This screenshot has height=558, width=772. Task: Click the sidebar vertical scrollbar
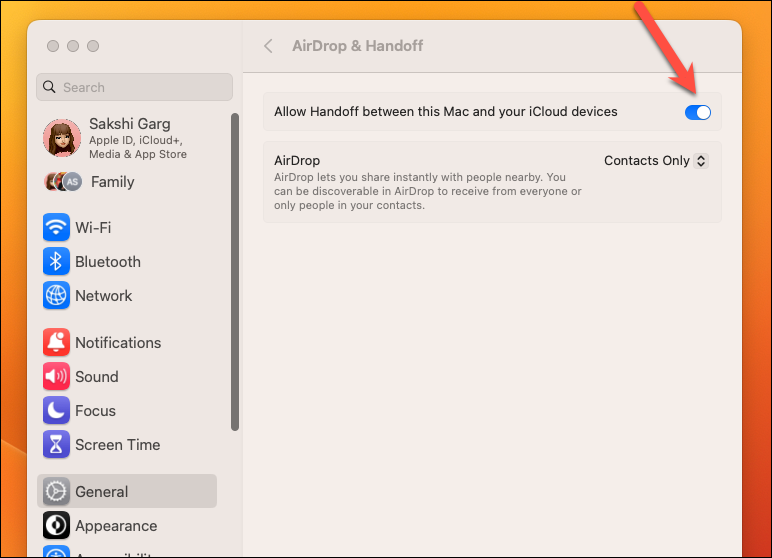[x=235, y=272]
